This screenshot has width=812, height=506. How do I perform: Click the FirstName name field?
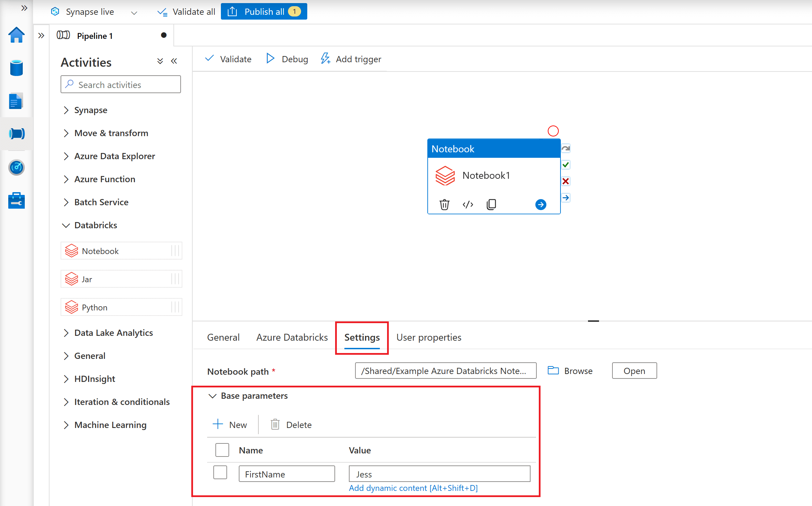pyautogui.click(x=287, y=474)
